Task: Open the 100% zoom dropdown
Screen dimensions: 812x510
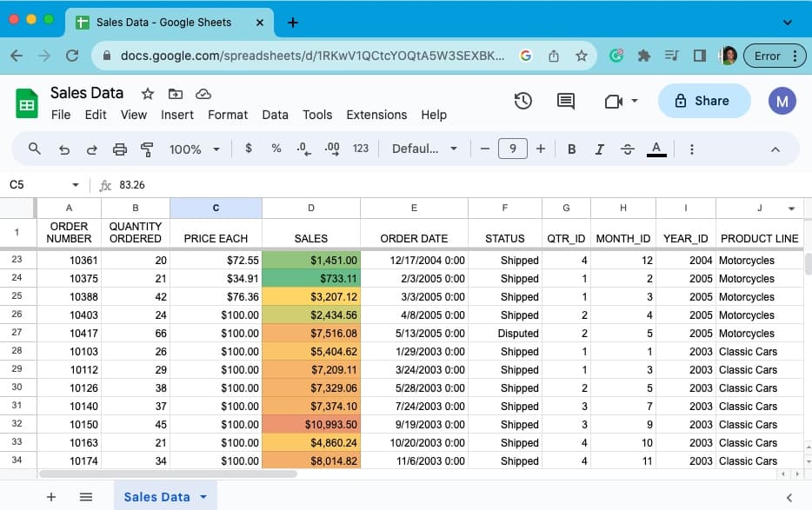Action: tap(195, 149)
